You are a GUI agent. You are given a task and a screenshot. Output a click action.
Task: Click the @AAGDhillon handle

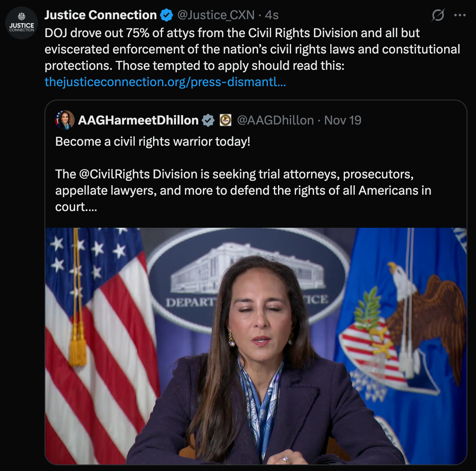click(x=275, y=120)
